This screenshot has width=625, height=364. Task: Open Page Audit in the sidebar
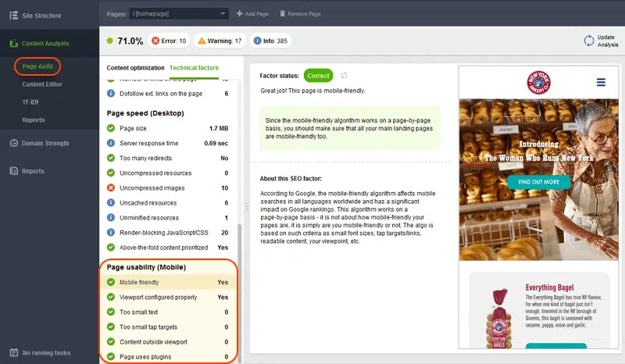coord(37,66)
